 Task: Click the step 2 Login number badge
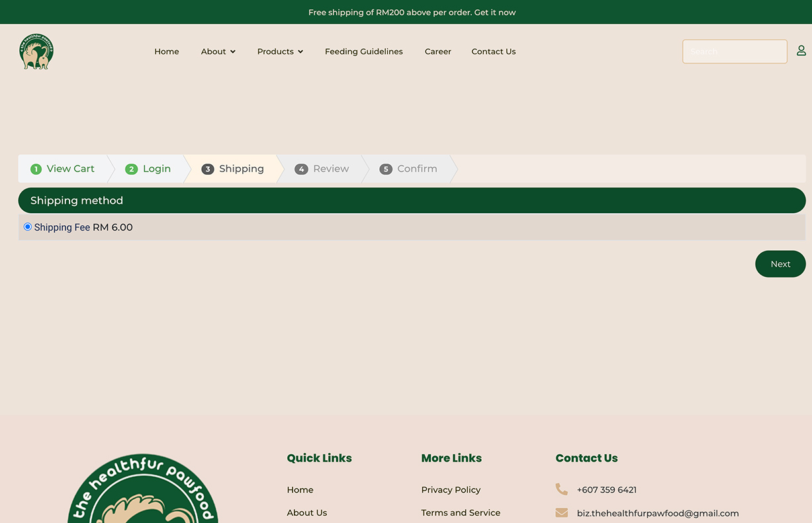131,169
